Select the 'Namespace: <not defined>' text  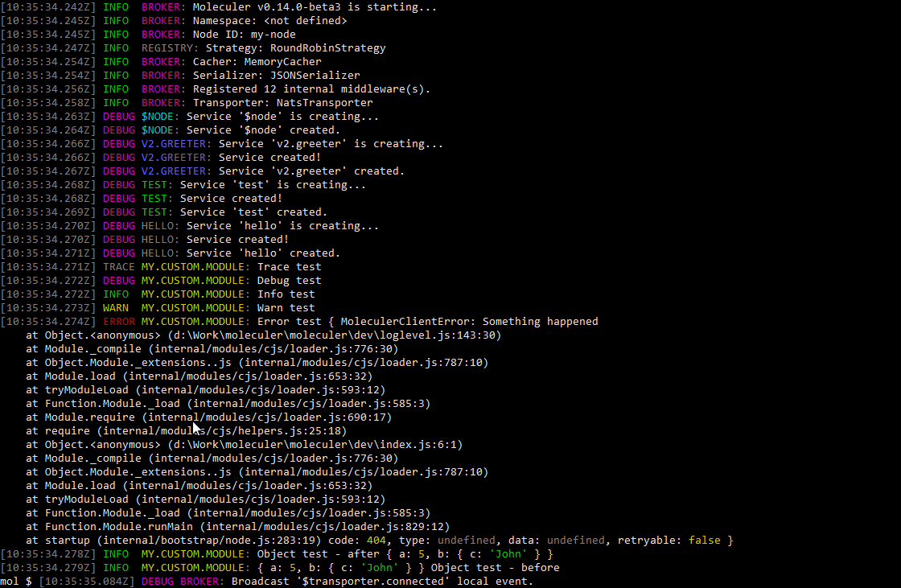pos(269,21)
